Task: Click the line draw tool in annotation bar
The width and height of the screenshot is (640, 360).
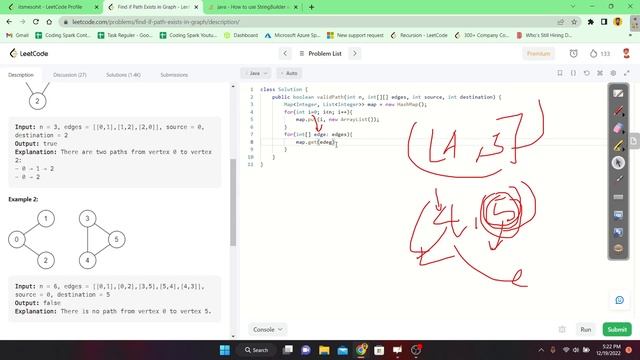Action: click(618, 179)
